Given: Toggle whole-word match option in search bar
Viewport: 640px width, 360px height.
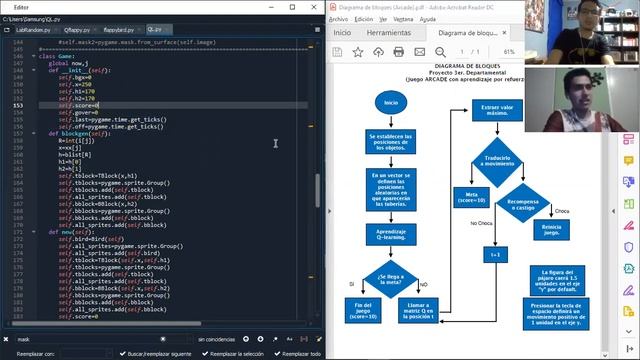Looking at the screenshot, I should pos(304,339).
